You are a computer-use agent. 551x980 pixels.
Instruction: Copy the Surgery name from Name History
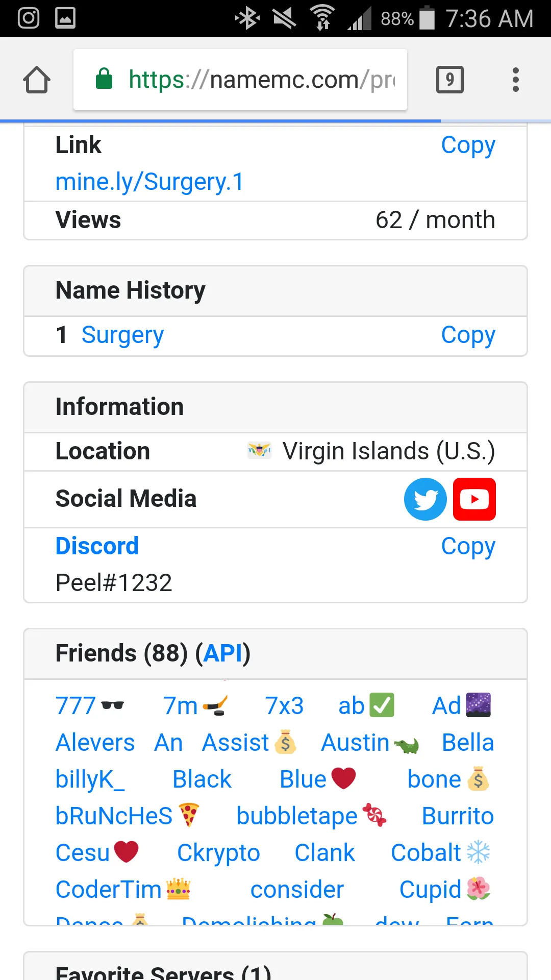[468, 335]
